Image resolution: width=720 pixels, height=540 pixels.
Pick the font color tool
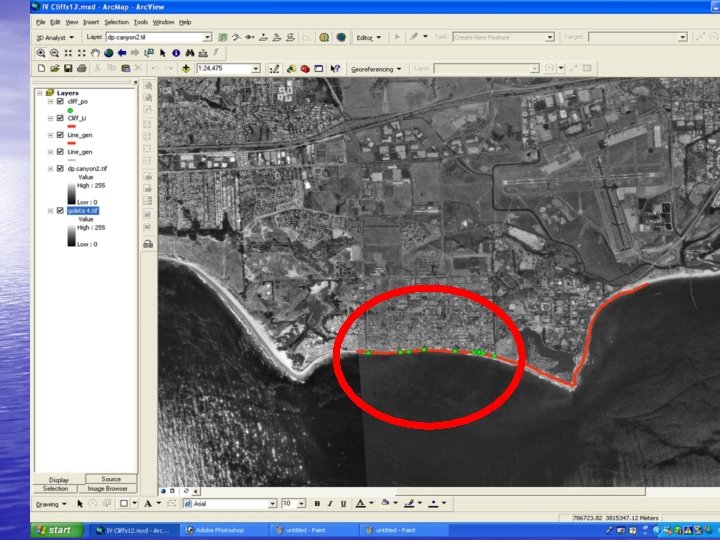click(361, 504)
